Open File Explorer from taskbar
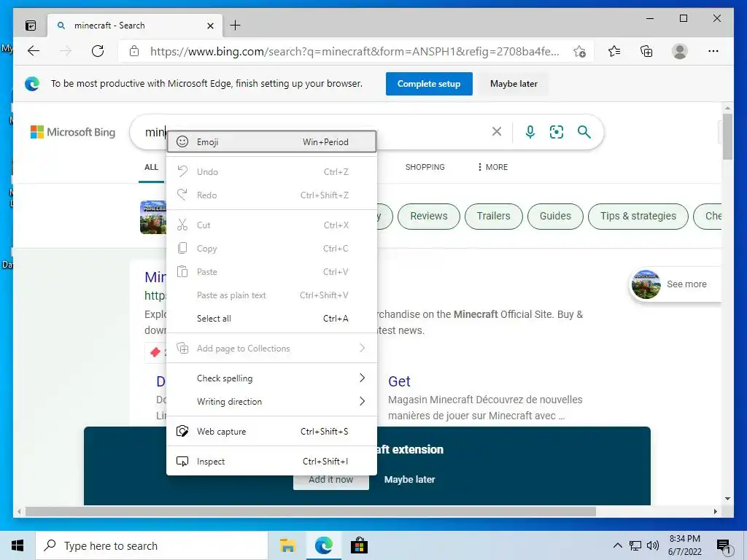747x560 pixels. click(287, 545)
